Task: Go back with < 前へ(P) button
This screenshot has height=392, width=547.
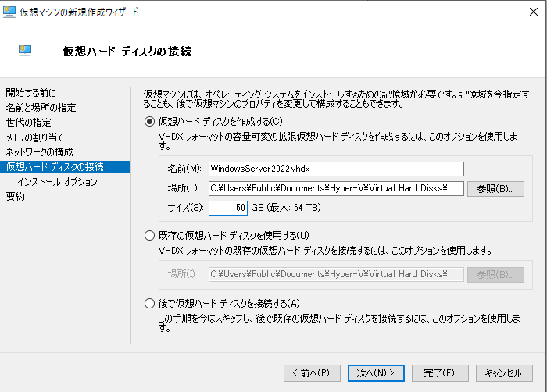Action: (x=312, y=373)
